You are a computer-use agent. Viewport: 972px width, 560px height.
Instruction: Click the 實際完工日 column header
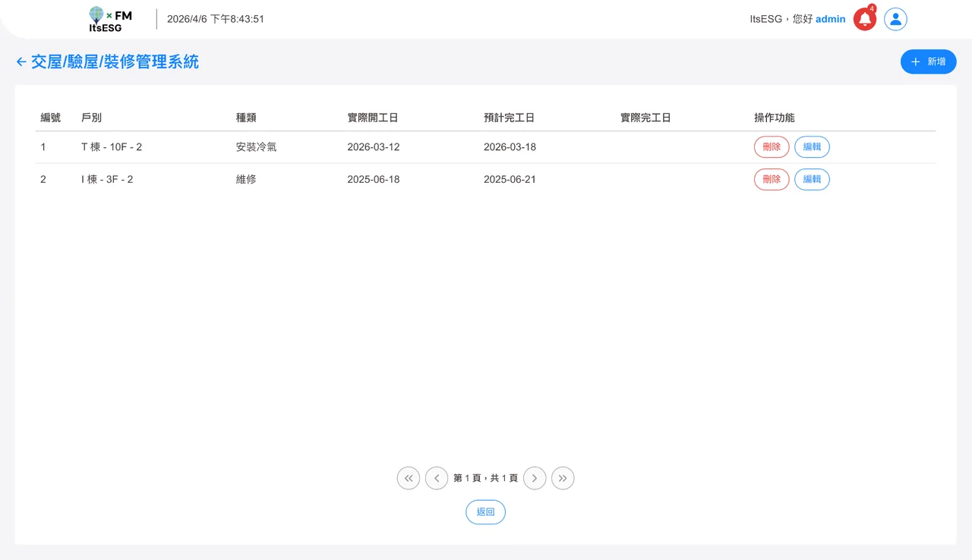[645, 118]
